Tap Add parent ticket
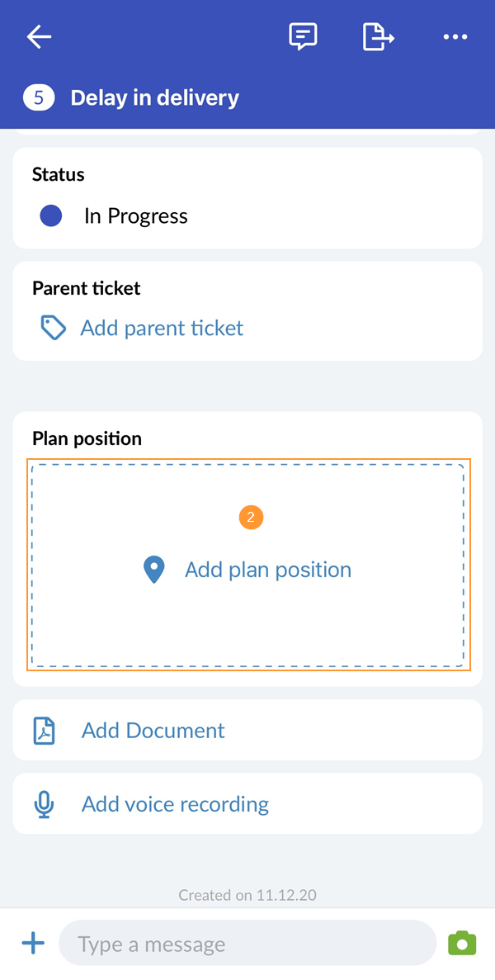The width and height of the screenshot is (495, 980). tap(162, 328)
